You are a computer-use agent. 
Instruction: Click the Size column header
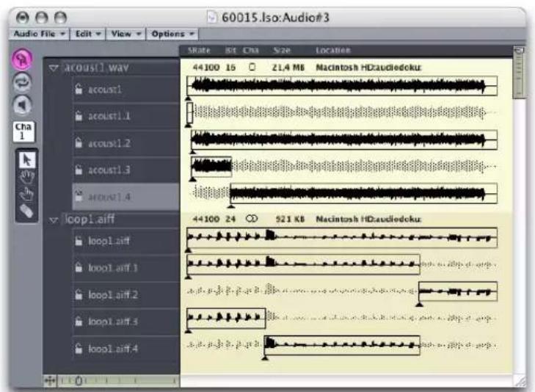(x=282, y=51)
